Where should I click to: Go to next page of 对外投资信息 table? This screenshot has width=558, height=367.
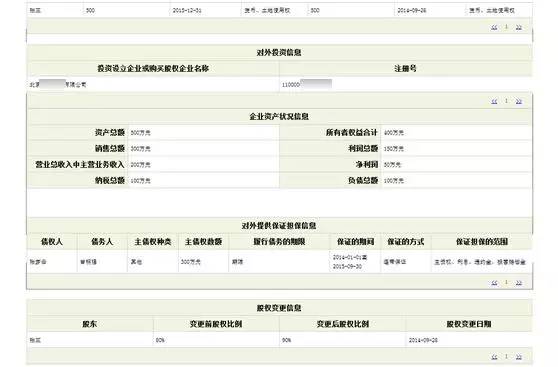coord(518,101)
